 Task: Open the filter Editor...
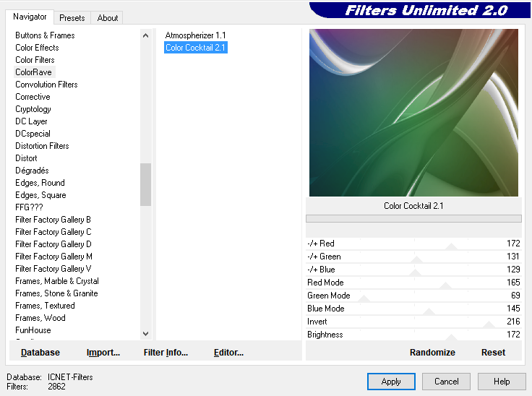click(228, 353)
